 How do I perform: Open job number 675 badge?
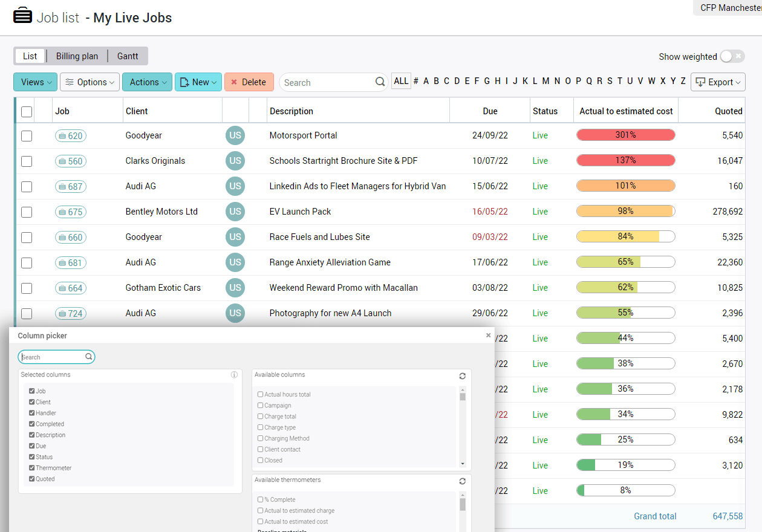point(71,212)
